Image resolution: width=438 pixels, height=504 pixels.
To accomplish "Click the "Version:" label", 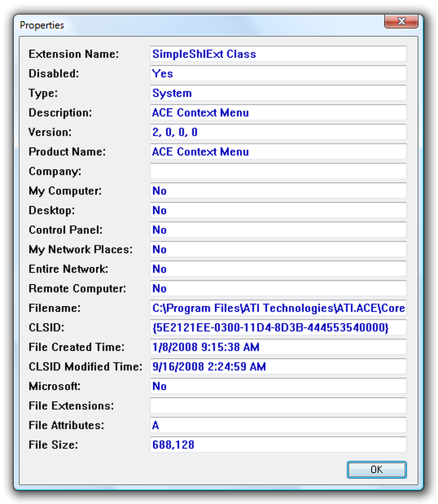I will [x=50, y=132].
